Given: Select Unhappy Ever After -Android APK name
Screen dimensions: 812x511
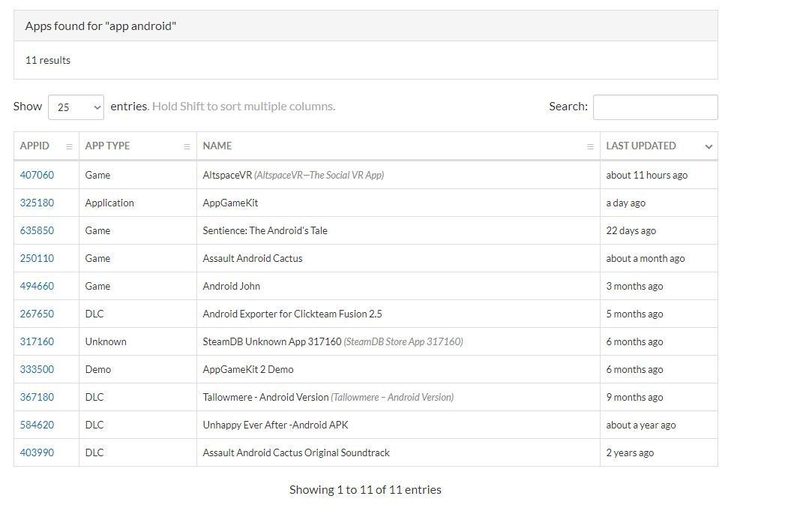Looking at the screenshot, I should coord(275,425).
